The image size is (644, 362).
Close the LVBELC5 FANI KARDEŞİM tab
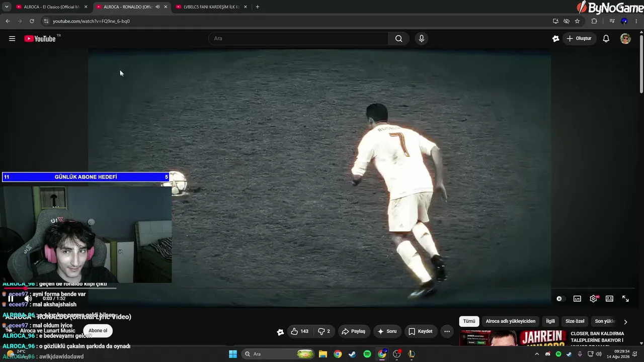click(x=246, y=7)
